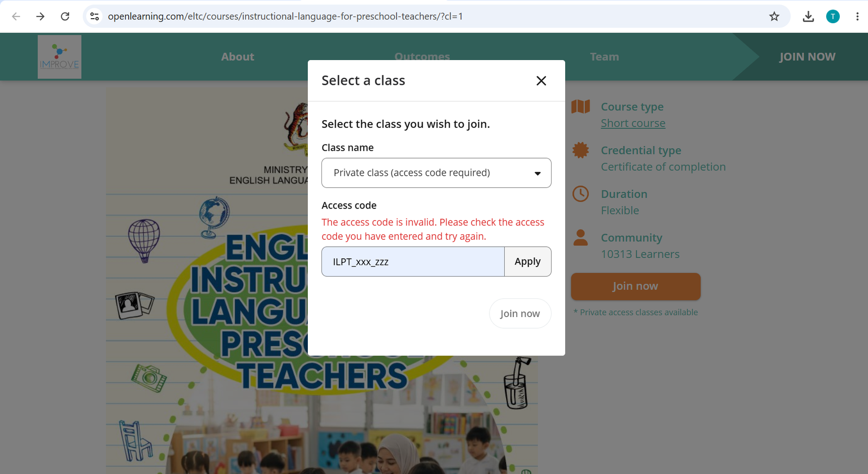Click the IMPROVE logo

click(60, 57)
